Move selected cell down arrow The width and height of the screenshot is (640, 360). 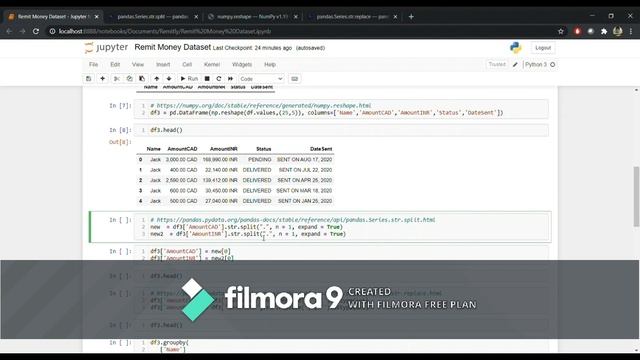pos(169,79)
